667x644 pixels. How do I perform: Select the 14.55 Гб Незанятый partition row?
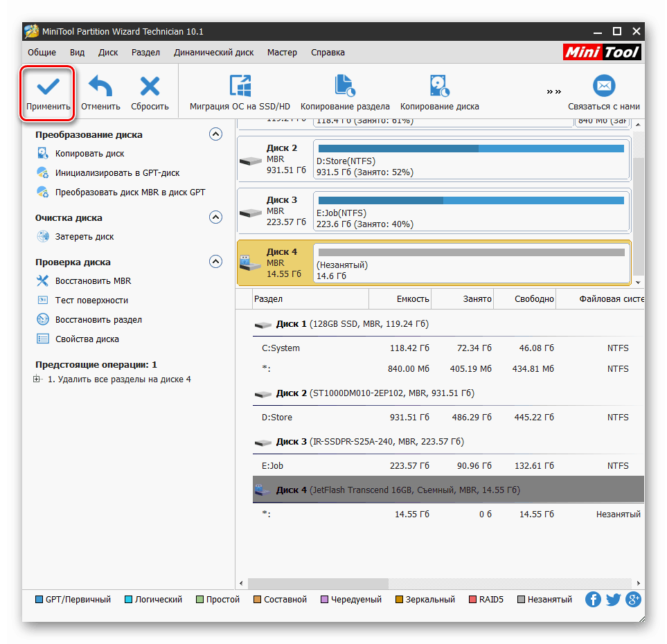pos(448,515)
